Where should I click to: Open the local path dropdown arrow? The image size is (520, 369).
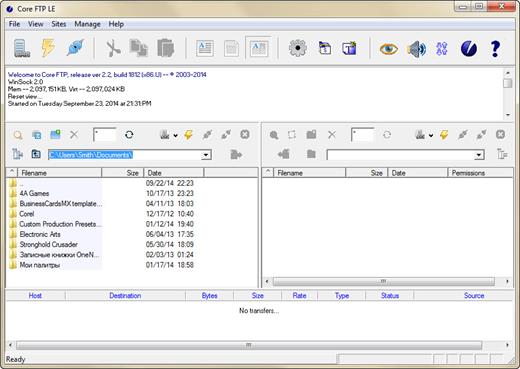coord(206,155)
